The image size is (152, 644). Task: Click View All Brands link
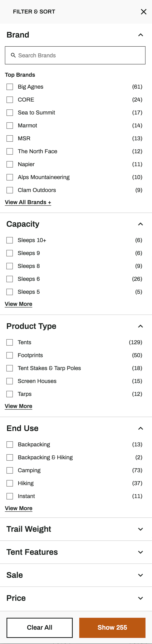point(28,202)
